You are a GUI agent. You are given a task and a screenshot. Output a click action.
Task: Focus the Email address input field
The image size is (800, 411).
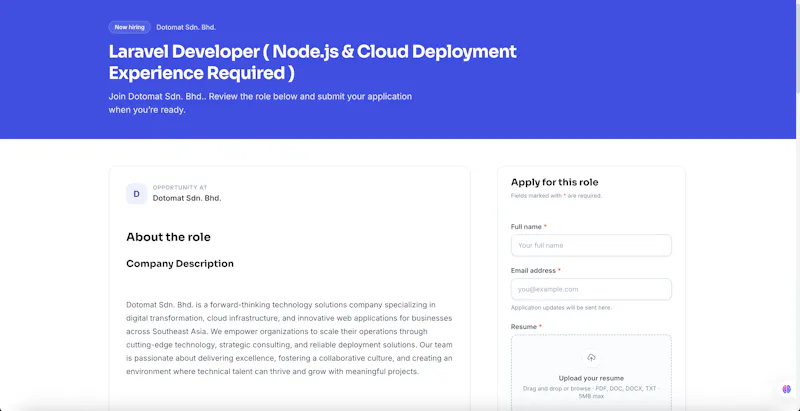[591, 289]
